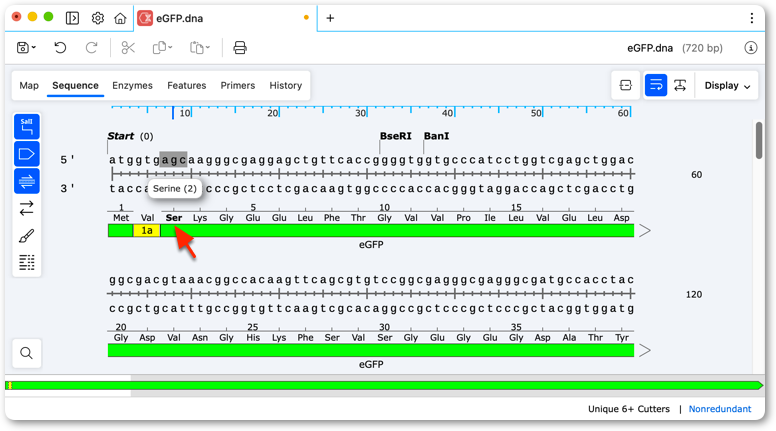Click arrow at end of first eGFP bar
776x431 pixels.
point(644,231)
